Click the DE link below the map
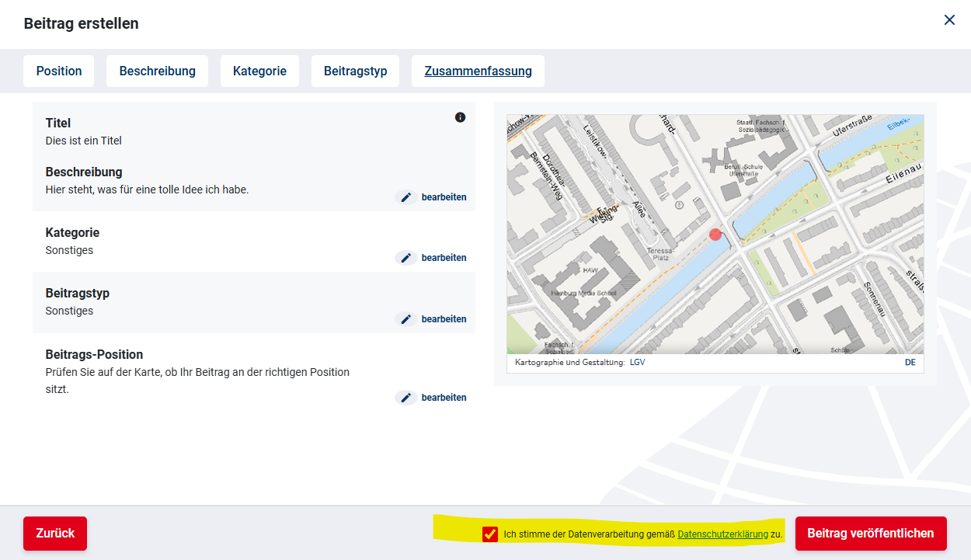The image size is (971, 560). point(910,363)
